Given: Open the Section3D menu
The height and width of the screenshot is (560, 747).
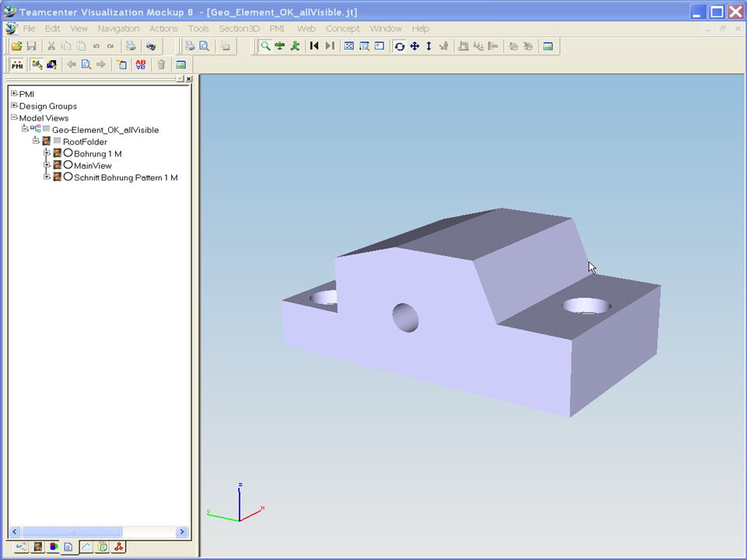Looking at the screenshot, I should tap(239, 29).
